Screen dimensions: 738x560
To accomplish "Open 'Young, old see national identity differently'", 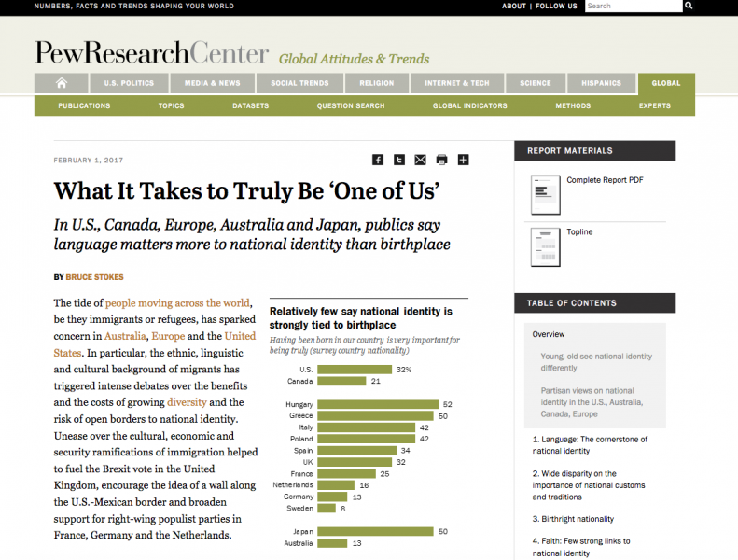I will click(596, 362).
